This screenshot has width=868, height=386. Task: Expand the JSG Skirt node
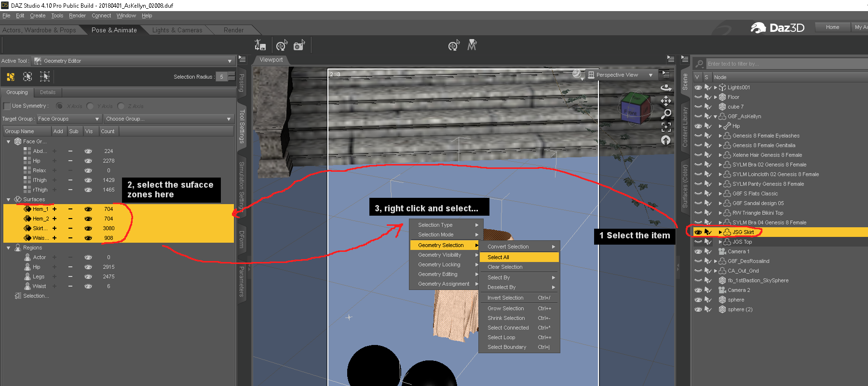pyautogui.click(x=720, y=232)
